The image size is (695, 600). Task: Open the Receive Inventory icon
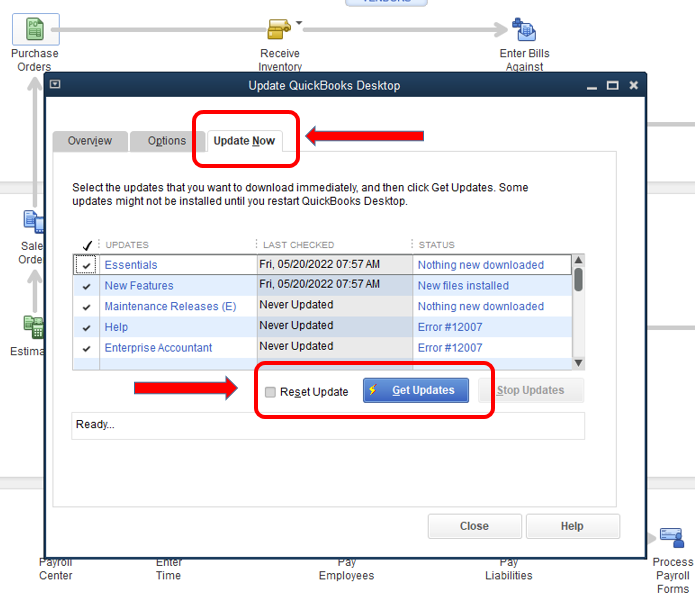click(279, 29)
